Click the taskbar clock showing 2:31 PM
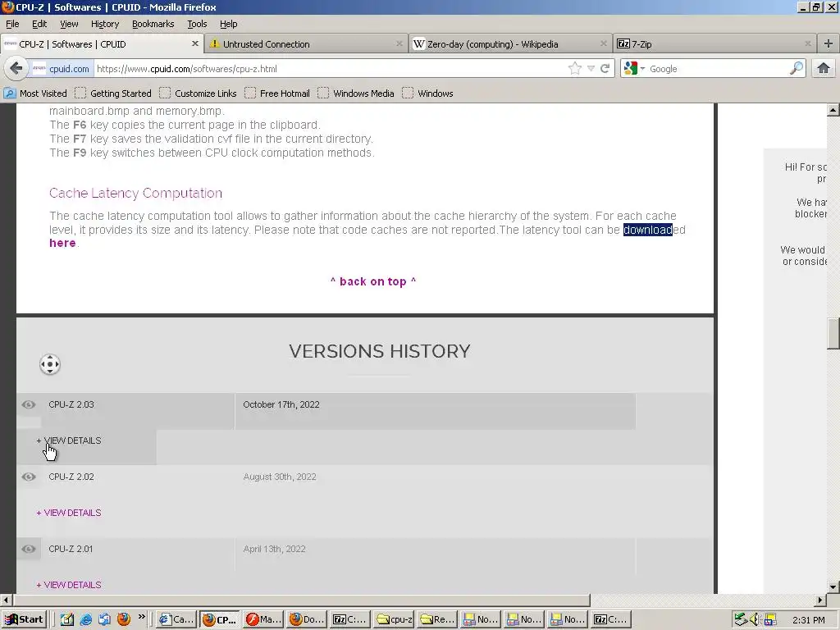The image size is (840, 630). pyautogui.click(x=808, y=620)
